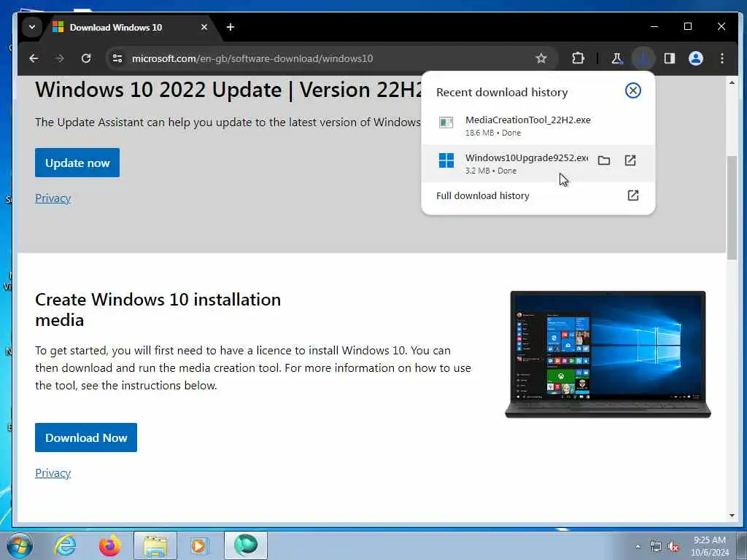
Task: Open the Full download history link
Action: coord(483,195)
